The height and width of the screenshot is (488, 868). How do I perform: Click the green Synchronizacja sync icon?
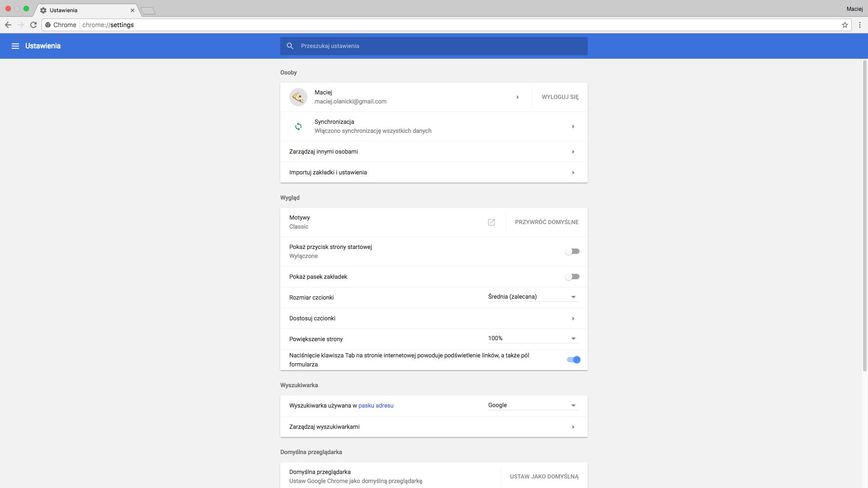pos(298,127)
